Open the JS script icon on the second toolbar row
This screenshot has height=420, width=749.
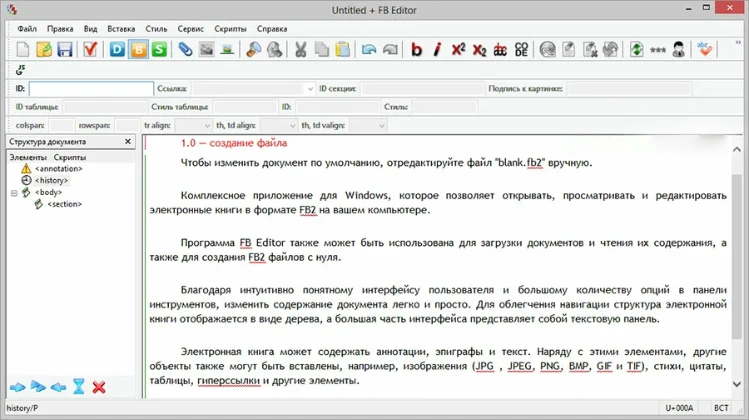[x=20, y=70]
